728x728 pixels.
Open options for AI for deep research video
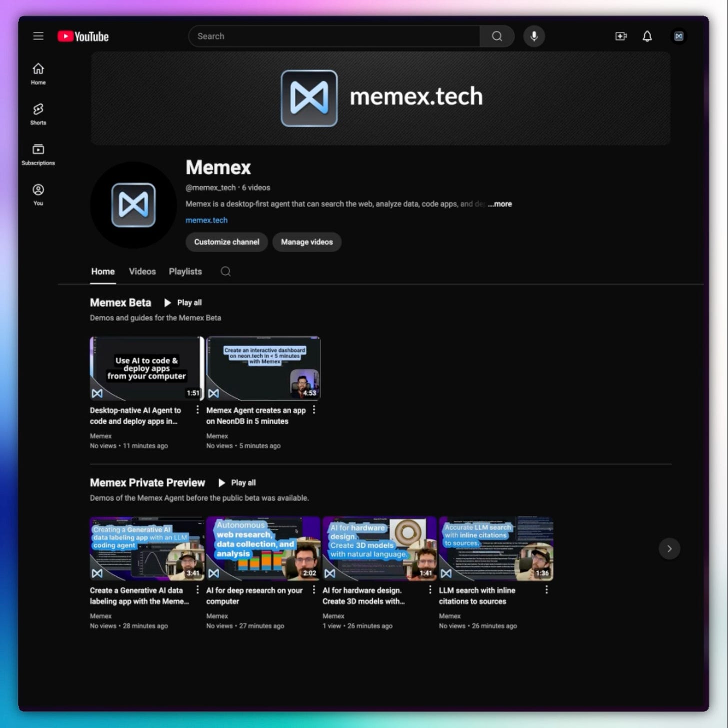point(314,590)
